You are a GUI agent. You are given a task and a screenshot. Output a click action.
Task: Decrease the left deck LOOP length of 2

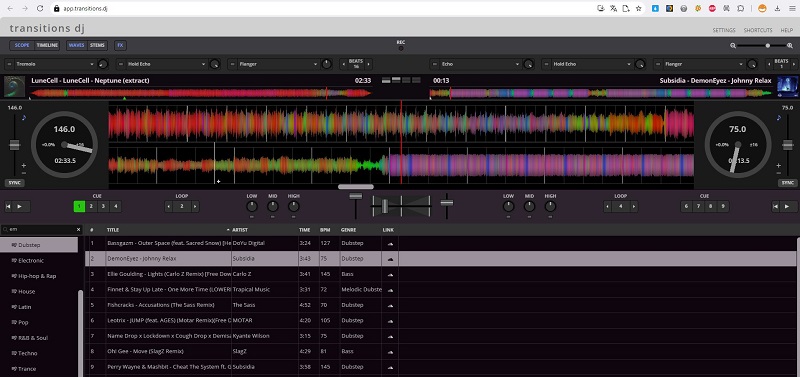coord(169,207)
